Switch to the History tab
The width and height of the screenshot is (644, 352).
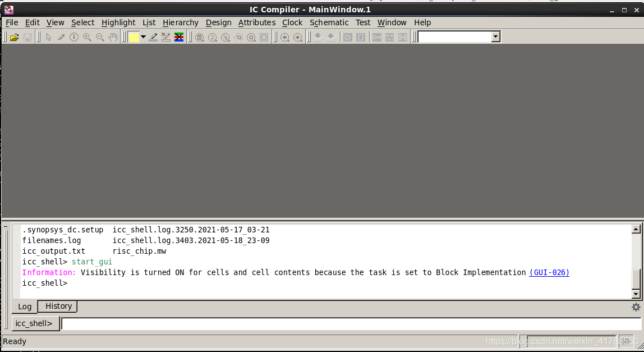pyautogui.click(x=58, y=306)
